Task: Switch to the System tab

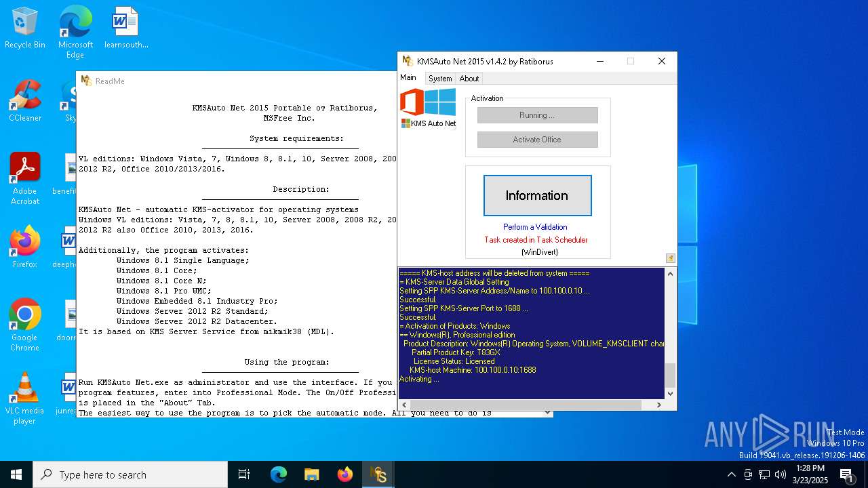Action: click(x=440, y=79)
